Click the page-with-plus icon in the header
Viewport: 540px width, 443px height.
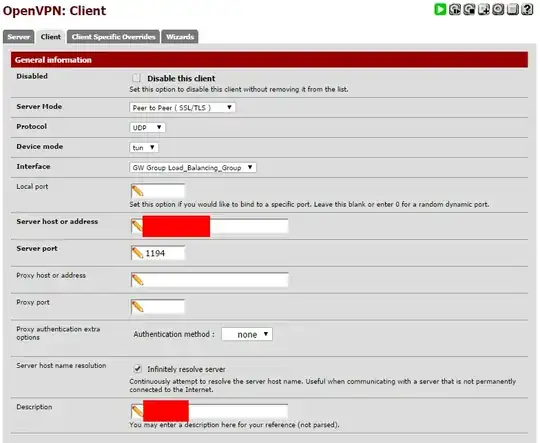pyautogui.click(x=484, y=9)
